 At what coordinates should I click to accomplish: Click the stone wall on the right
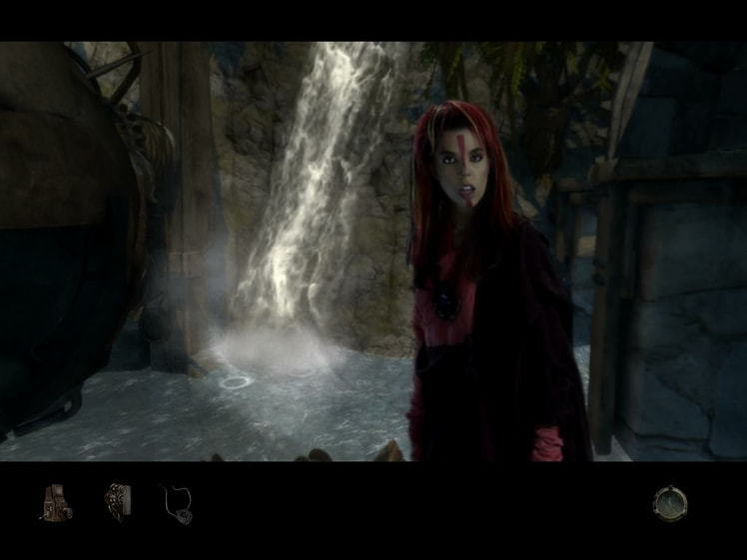click(x=686, y=285)
